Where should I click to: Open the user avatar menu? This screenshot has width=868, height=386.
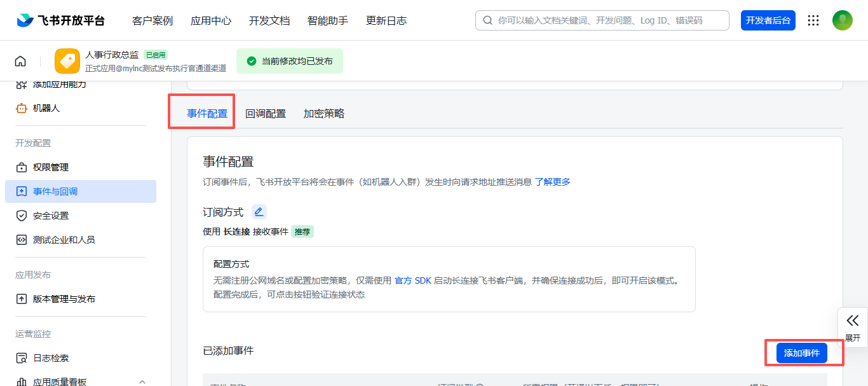[x=843, y=20]
